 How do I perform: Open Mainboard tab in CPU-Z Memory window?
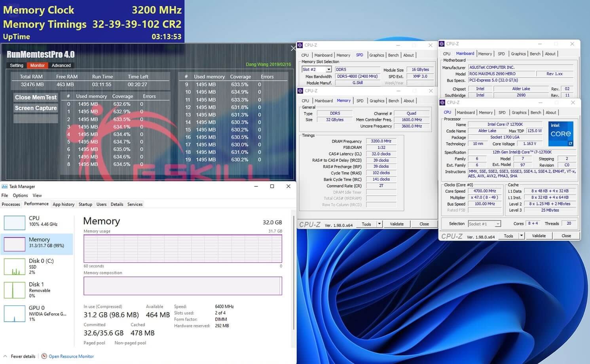coord(324,101)
